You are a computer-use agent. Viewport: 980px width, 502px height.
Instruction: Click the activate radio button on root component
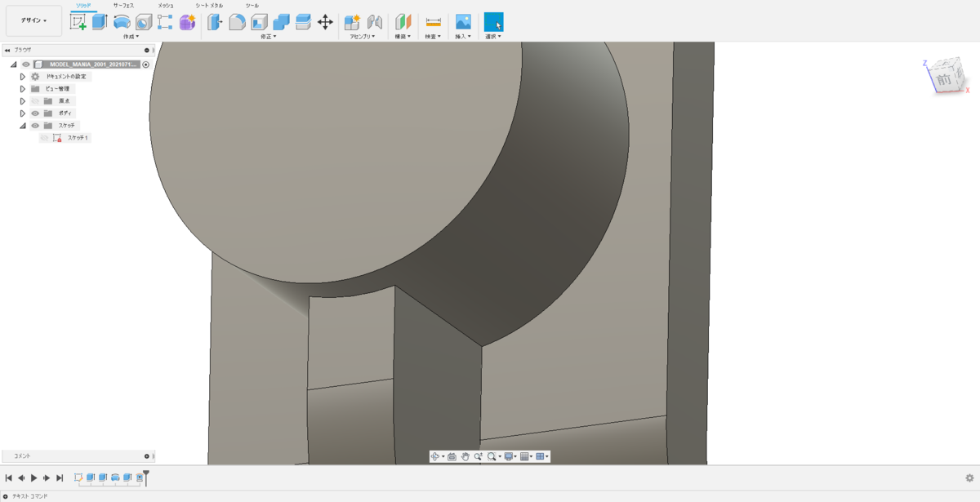click(146, 64)
